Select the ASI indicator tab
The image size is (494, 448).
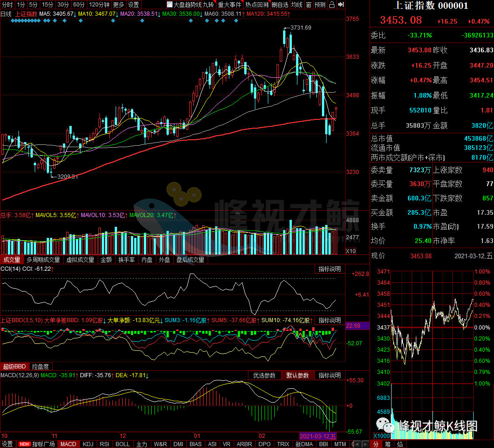[x=212, y=444]
